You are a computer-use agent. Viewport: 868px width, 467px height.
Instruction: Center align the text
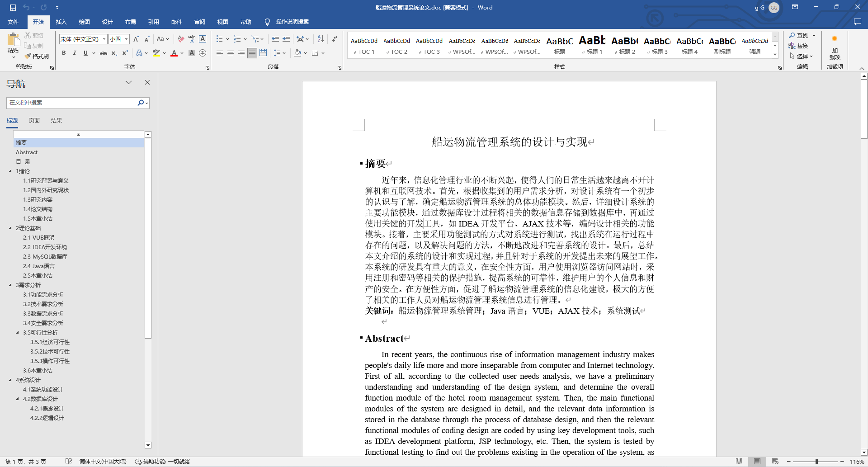(231, 53)
